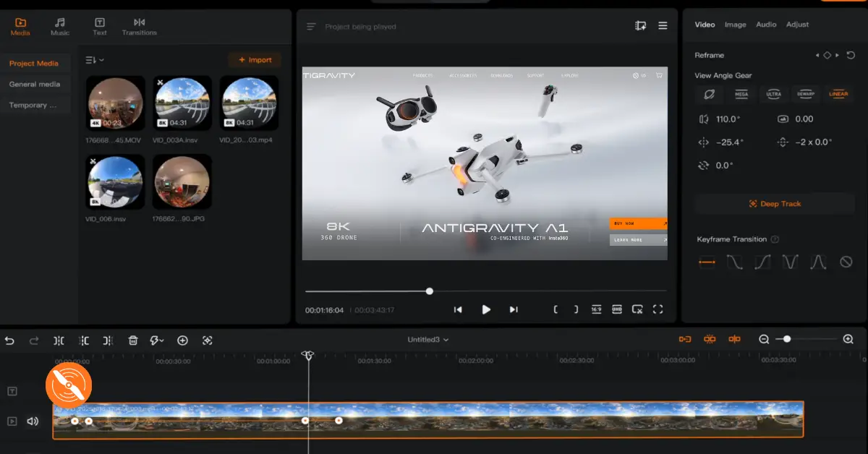Click the Deep Track button

click(775, 204)
